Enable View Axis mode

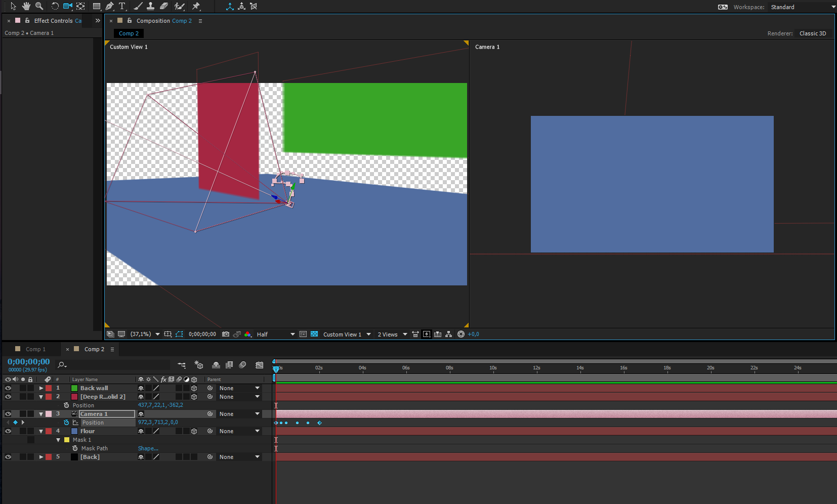click(254, 6)
